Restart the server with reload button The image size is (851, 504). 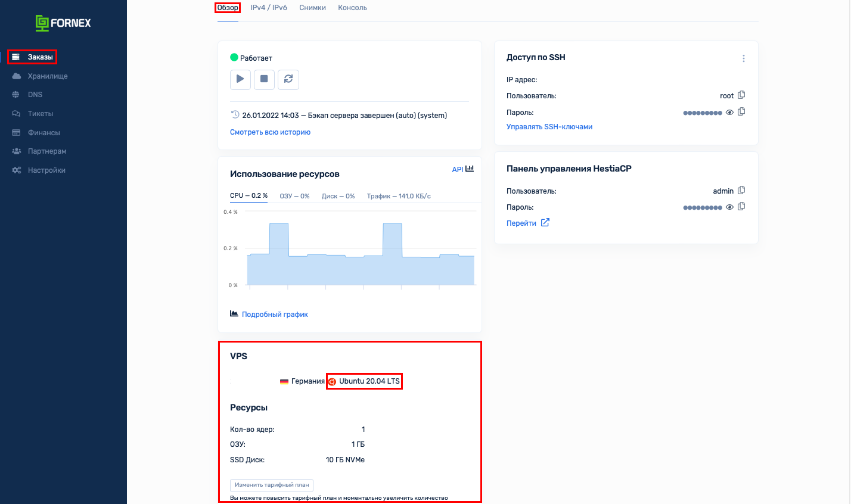[x=288, y=79]
